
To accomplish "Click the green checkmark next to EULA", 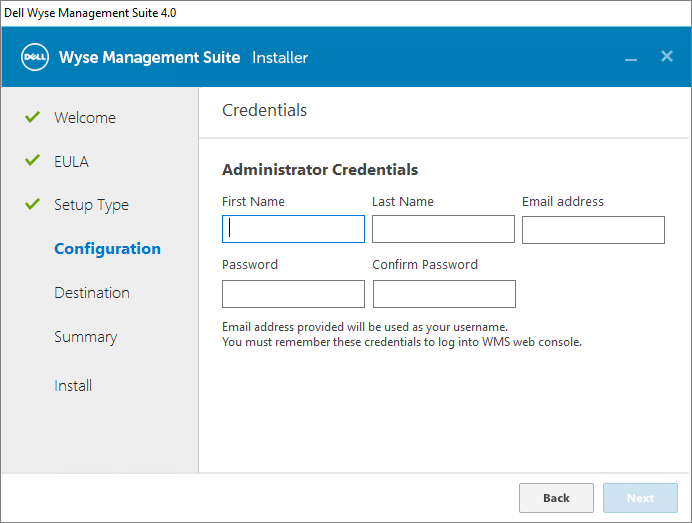I will pos(32,161).
